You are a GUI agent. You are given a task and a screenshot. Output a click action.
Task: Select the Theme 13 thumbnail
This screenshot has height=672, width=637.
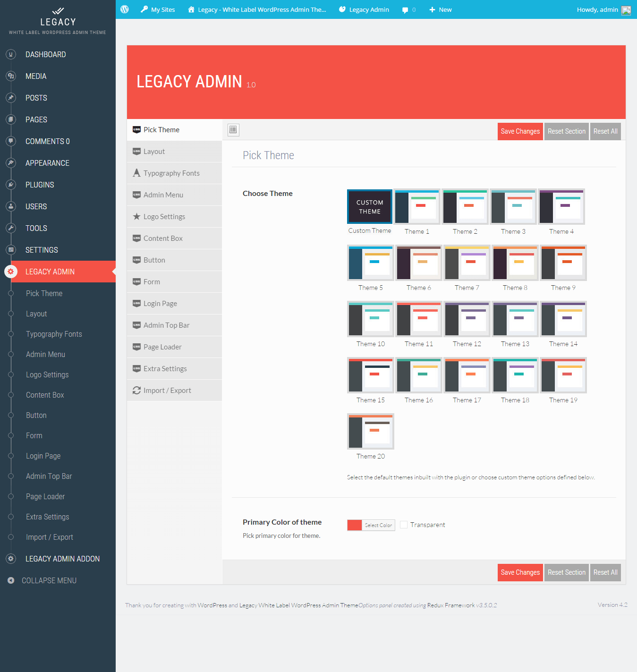(x=515, y=319)
